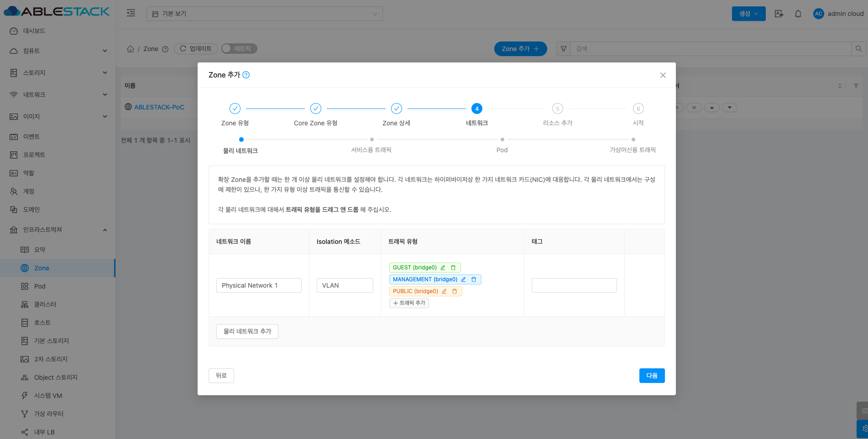Open the search filter funnel icon
868x439 pixels.
[564, 49]
